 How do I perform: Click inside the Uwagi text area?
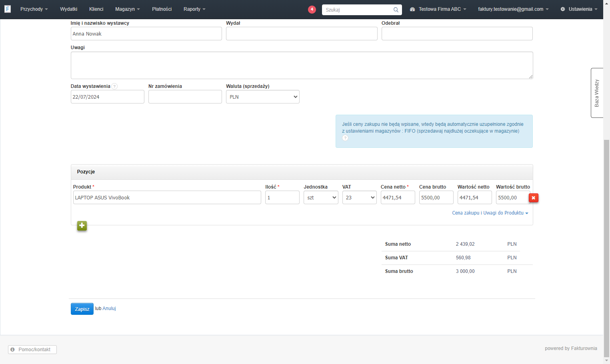coord(302,65)
